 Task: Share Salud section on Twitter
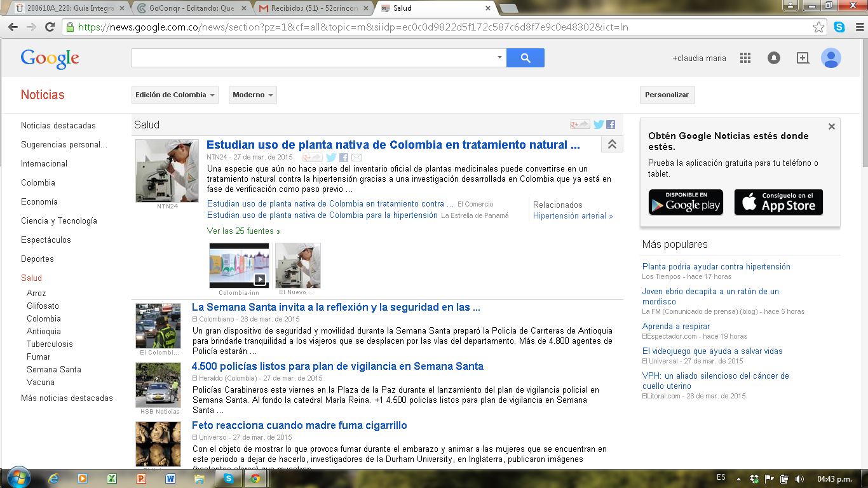(599, 125)
